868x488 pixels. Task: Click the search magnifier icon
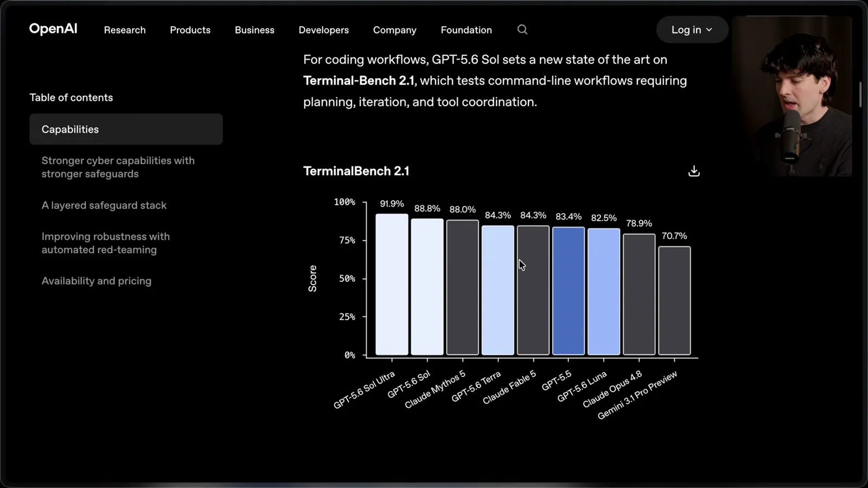pyautogui.click(x=522, y=30)
